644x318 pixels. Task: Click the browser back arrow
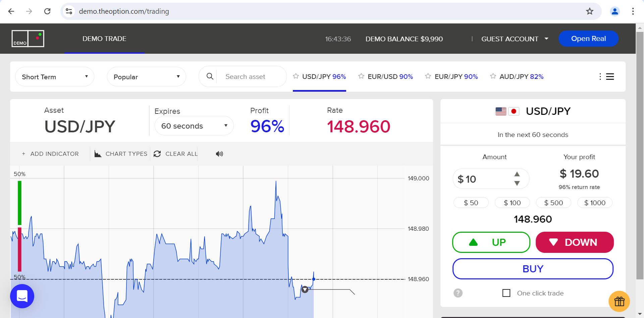(11, 11)
